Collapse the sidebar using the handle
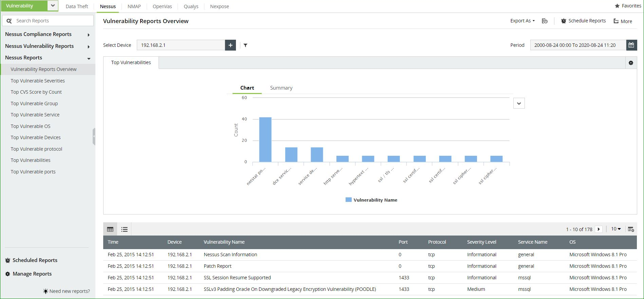 click(94, 137)
